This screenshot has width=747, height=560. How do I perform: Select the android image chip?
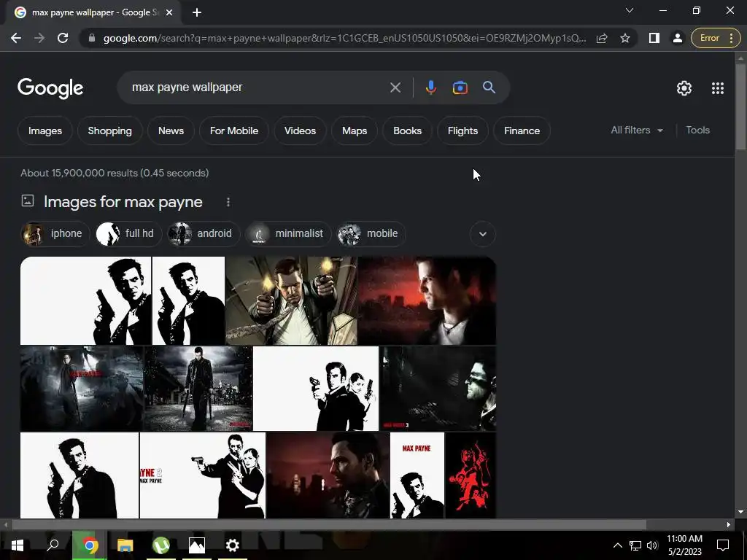tap(204, 234)
